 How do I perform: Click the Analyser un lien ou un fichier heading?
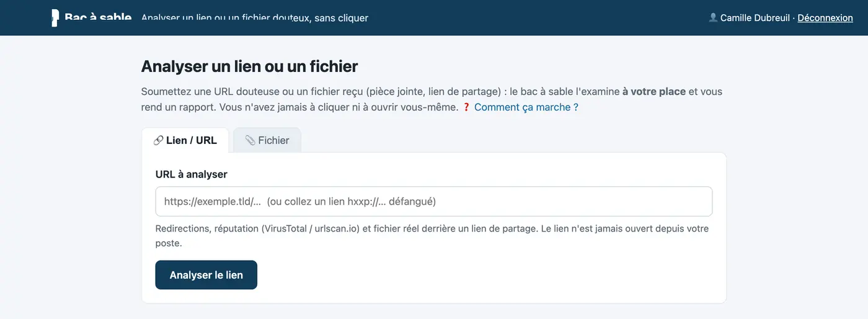click(x=249, y=66)
